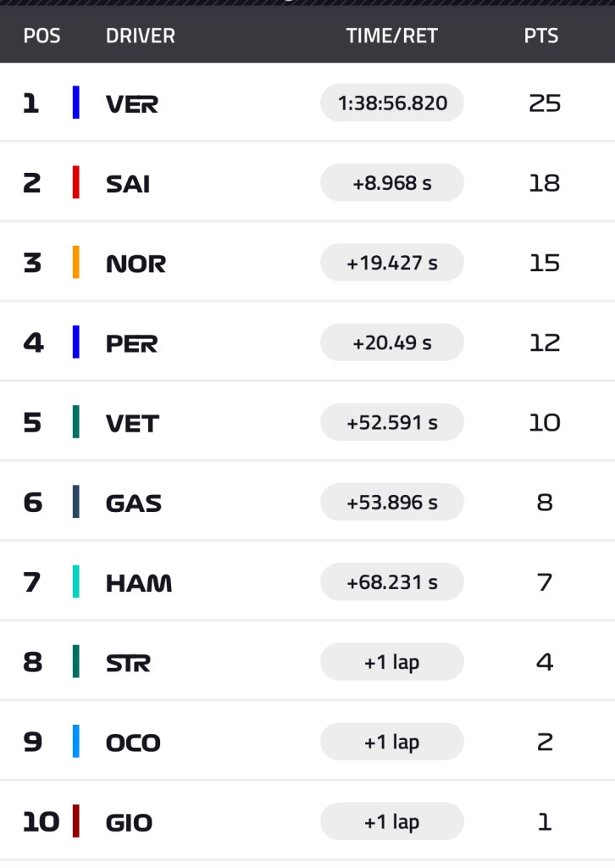615x868 pixels.
Task: Click the +52.591 s gap for VET
Action: 392,422
